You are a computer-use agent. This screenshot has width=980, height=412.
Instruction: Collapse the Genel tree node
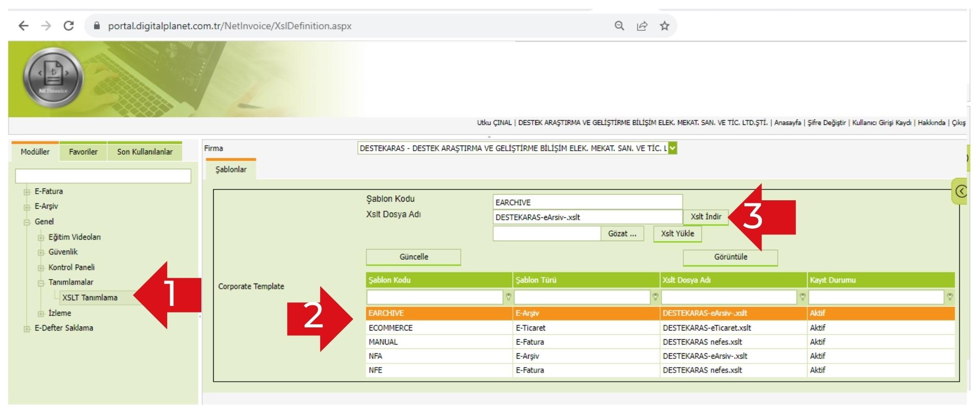[27, 222]
